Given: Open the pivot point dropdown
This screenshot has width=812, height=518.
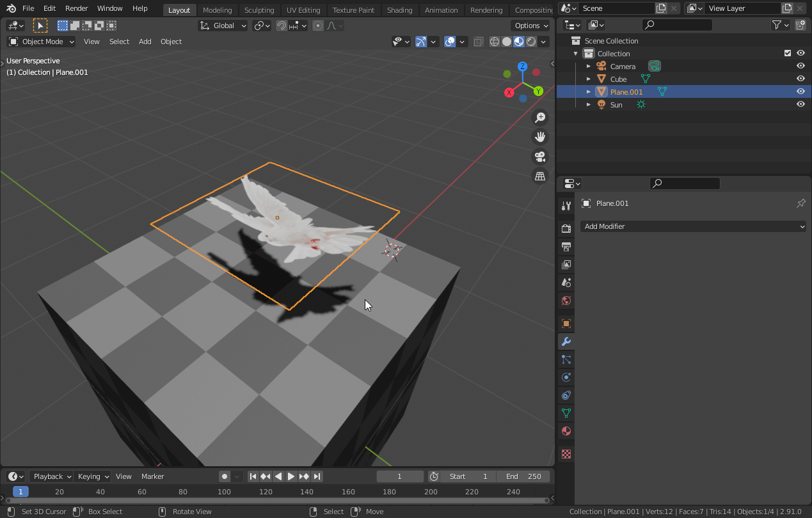Looking at the screenshot, I should pyautogui.click(x=260, y=26).
